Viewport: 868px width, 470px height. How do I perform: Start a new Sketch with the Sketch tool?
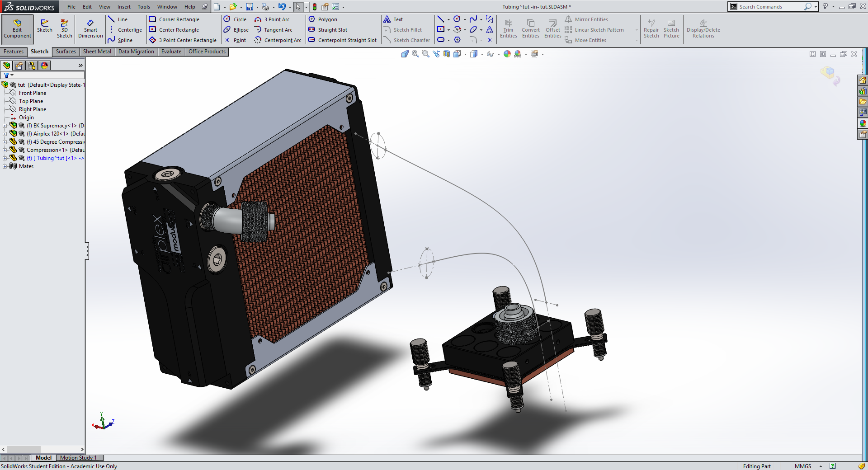point(44,26)
